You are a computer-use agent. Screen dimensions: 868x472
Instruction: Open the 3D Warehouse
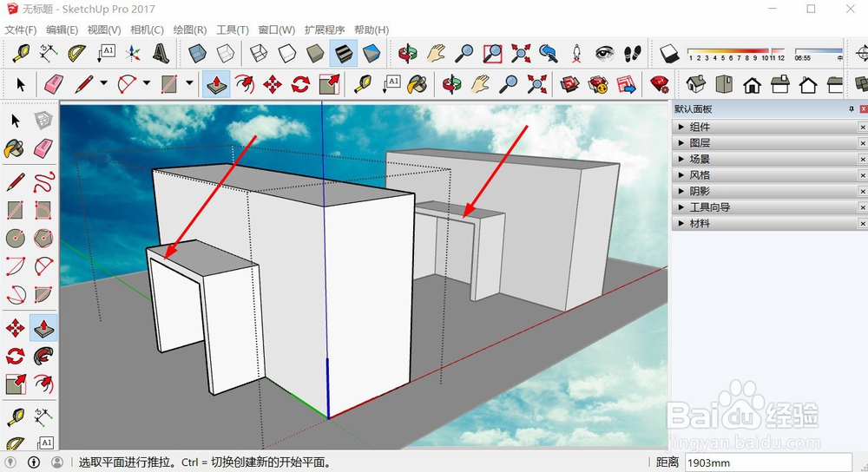569,85
